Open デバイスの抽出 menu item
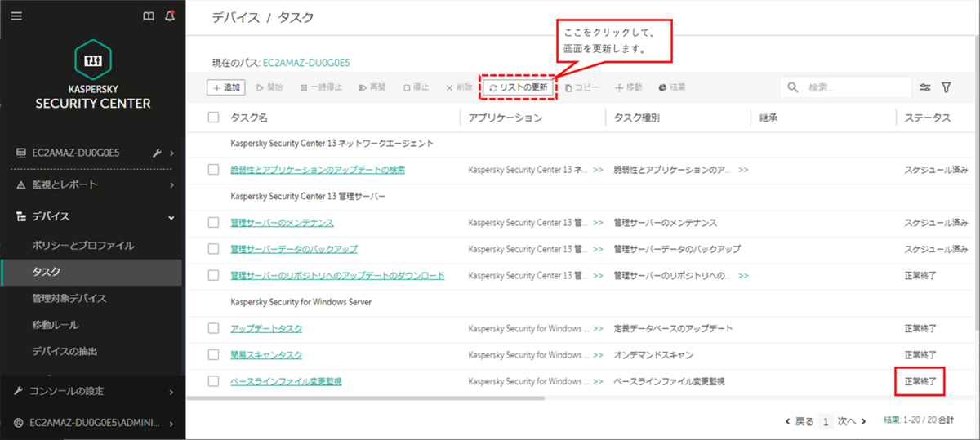The image size is (980, 440). tap(65, 352)
